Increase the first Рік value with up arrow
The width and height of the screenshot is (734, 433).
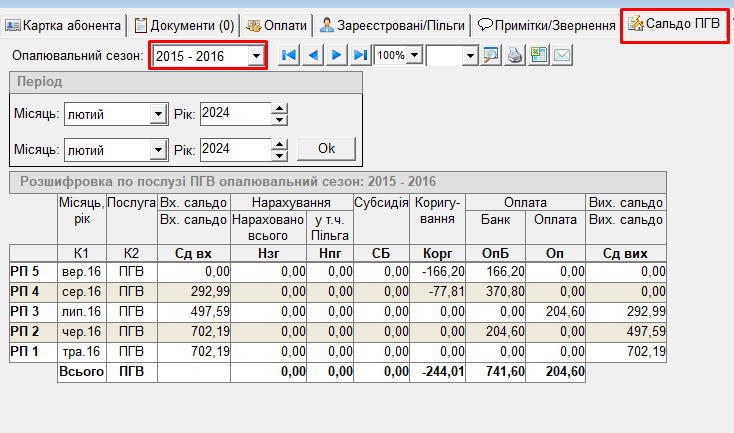tap(280, 109)
